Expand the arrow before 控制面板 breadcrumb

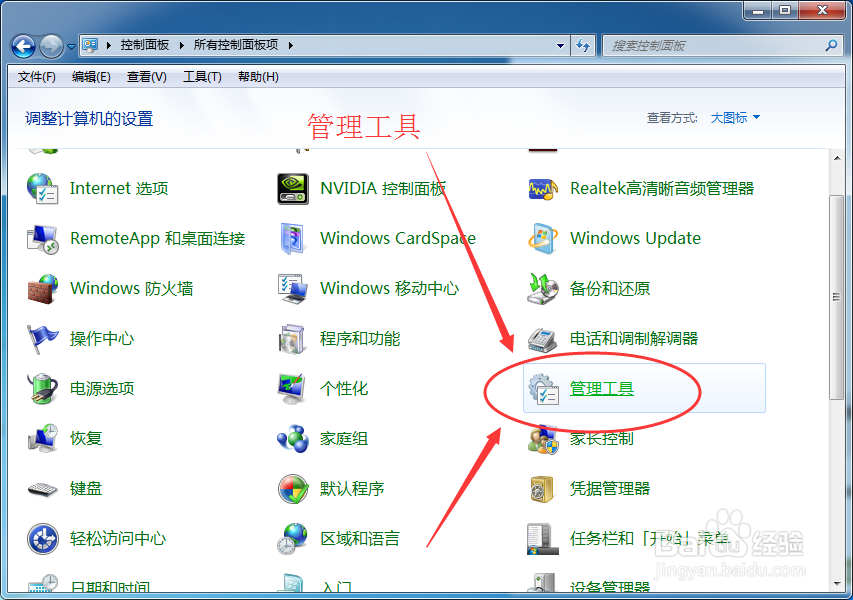click(x=109, y=45)
